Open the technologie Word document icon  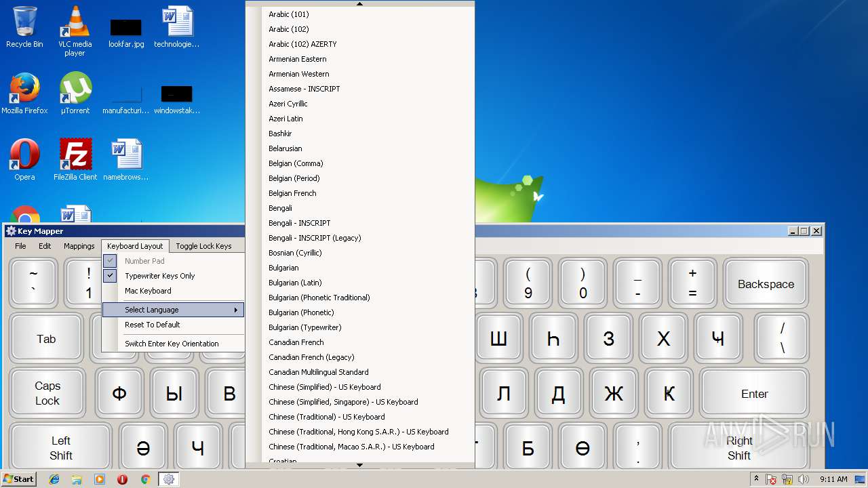177,27
